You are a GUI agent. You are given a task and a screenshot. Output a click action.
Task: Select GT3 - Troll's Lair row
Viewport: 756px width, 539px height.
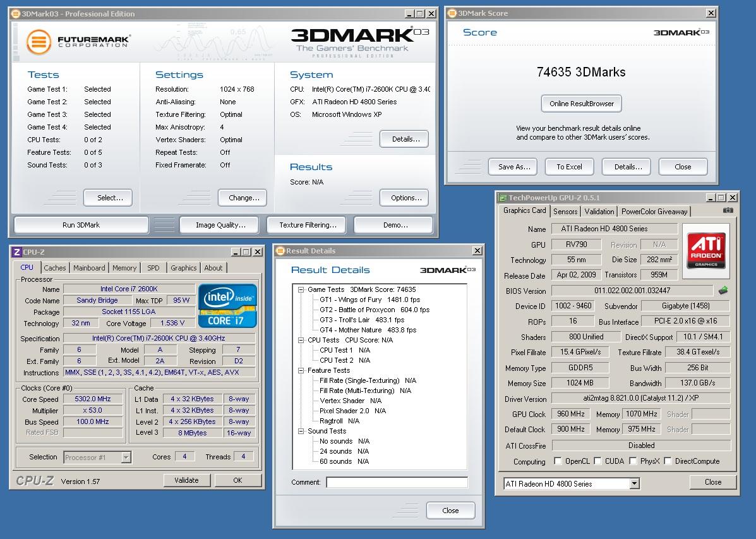[362, 320]
